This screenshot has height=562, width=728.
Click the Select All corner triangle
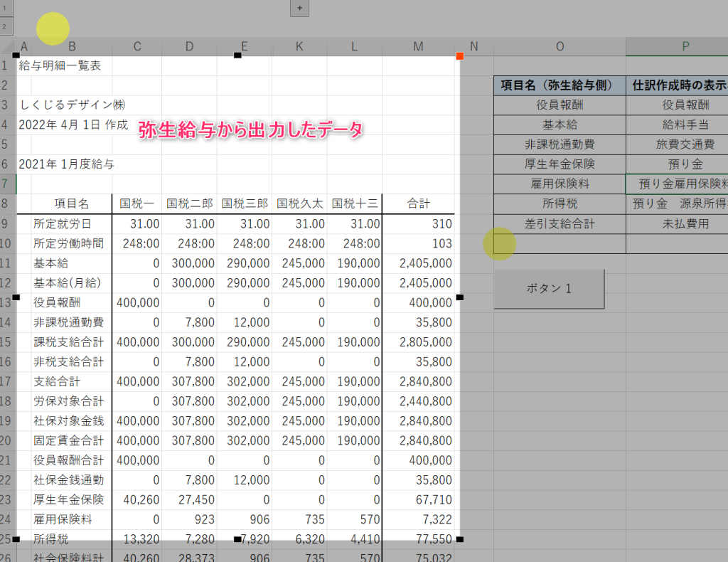(8, 47)
